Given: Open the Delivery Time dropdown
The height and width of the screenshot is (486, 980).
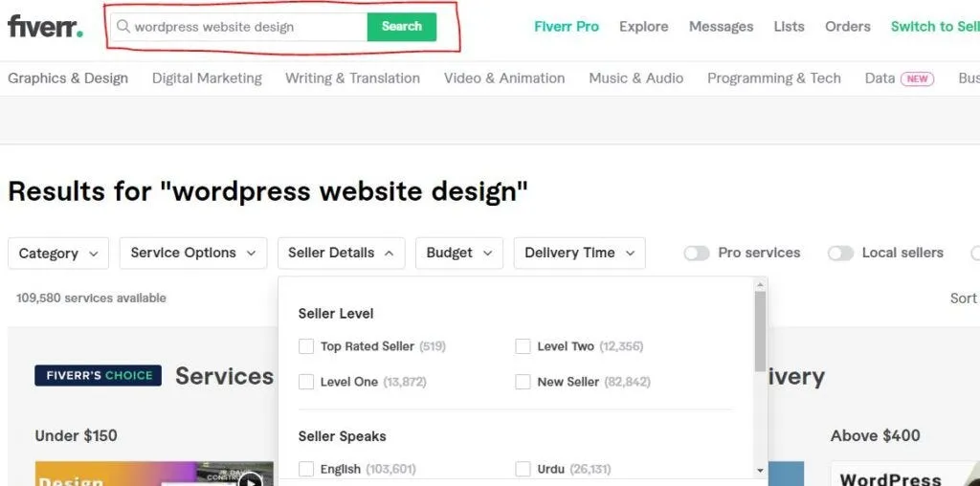Looking at the screenshot, I should [x=579, y=253].
